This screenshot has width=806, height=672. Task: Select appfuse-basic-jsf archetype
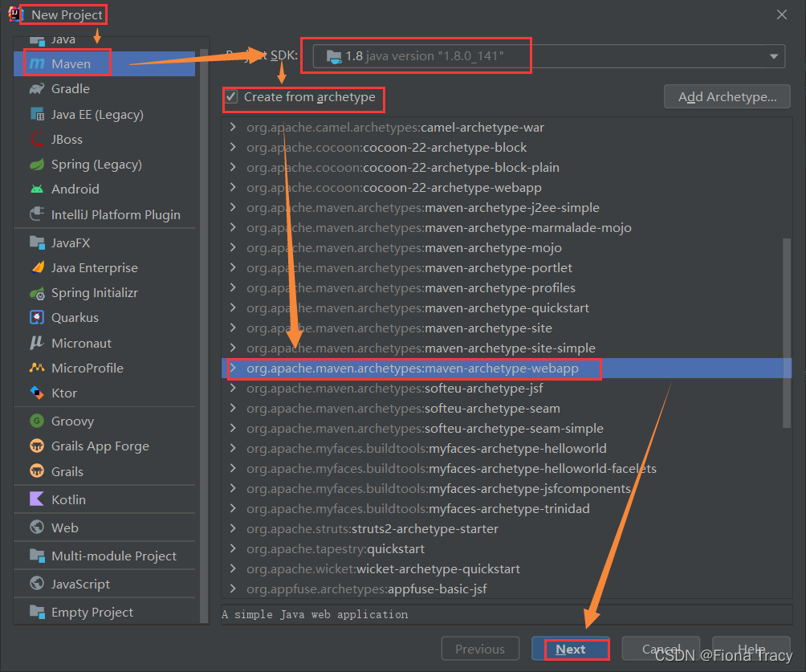(x=507, y=589)
